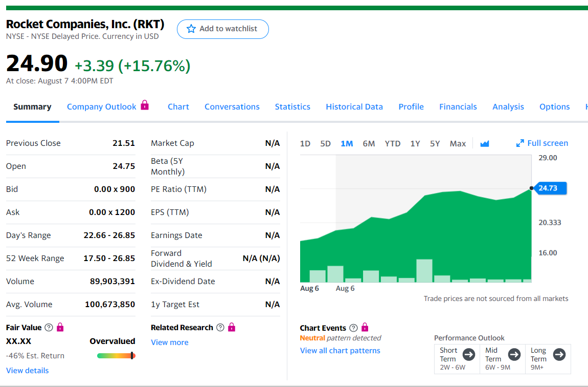Viewport: 588px width, 387px height.
Task: Open View all chart patterns link
Action: click(340, 351)
